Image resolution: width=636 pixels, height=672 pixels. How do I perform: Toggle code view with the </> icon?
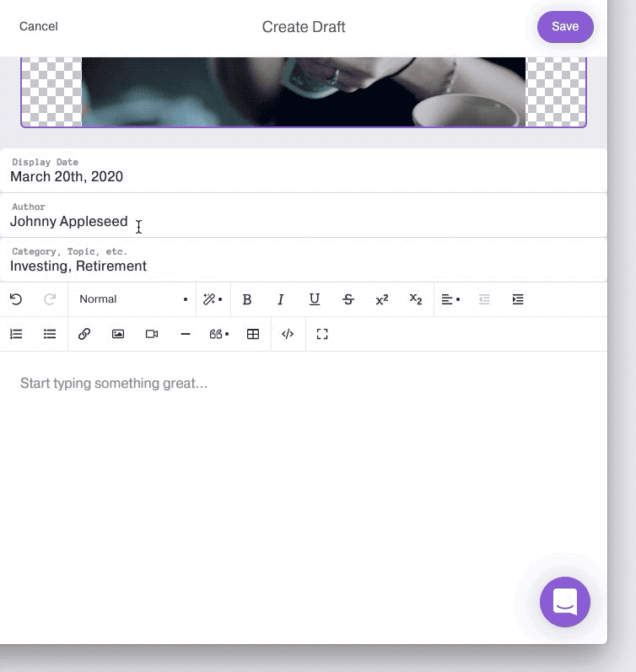[288, 334]
